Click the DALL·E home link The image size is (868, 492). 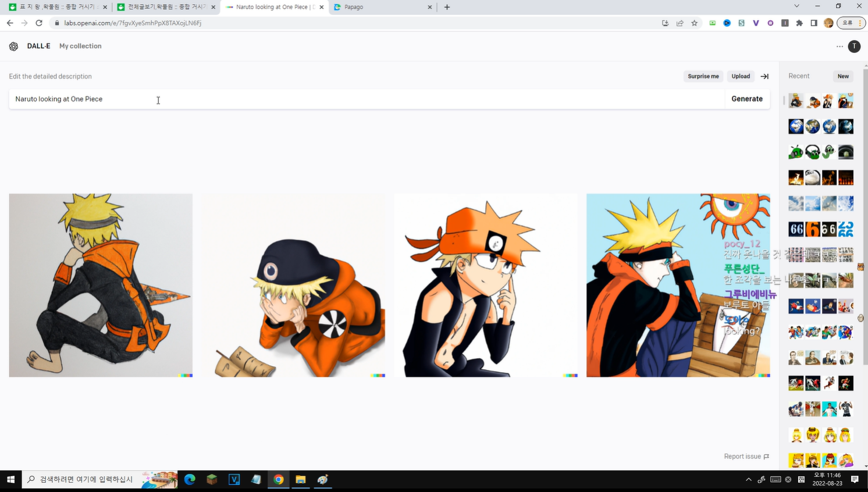pos(38,47)
